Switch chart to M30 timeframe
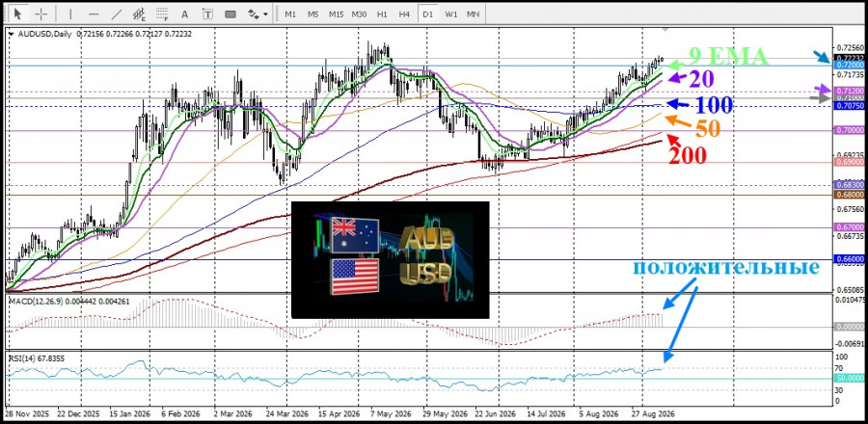Screen dimensions: 868x424 pos(360,13)
